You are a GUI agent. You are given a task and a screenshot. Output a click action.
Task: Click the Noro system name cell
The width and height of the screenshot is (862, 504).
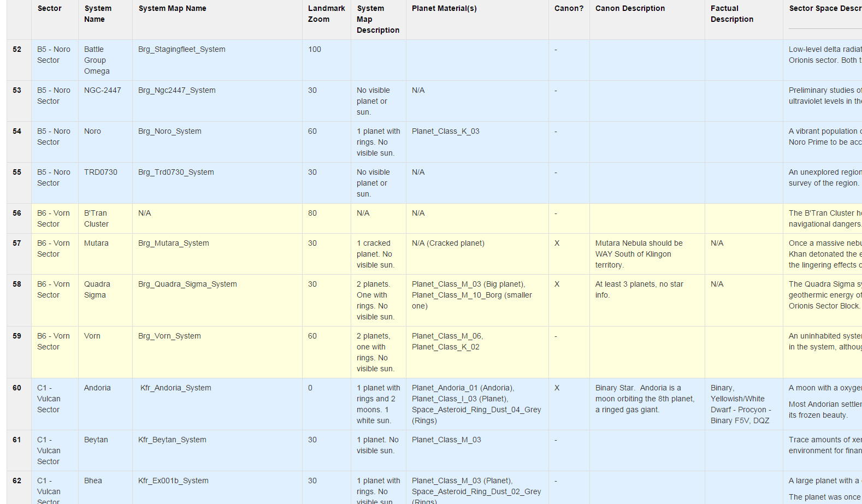pos(105,142)
